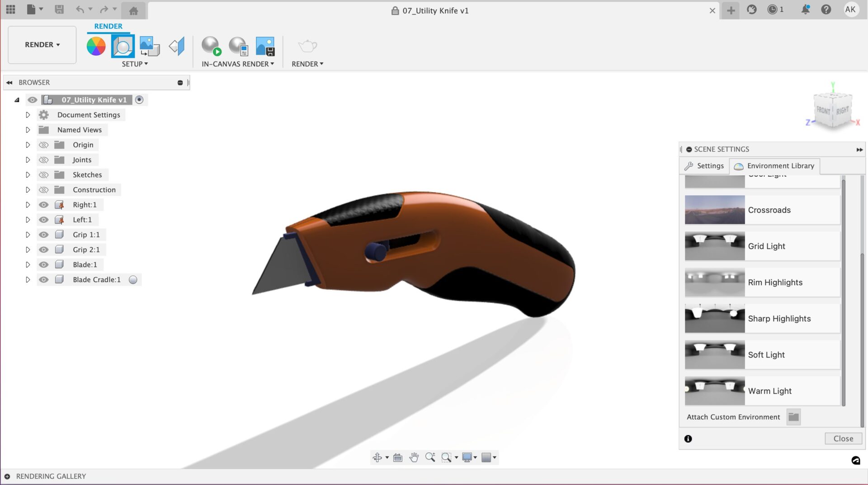The image size is (868, 485).
Task: Attach a custom environment file
Action: coord(793,417)
